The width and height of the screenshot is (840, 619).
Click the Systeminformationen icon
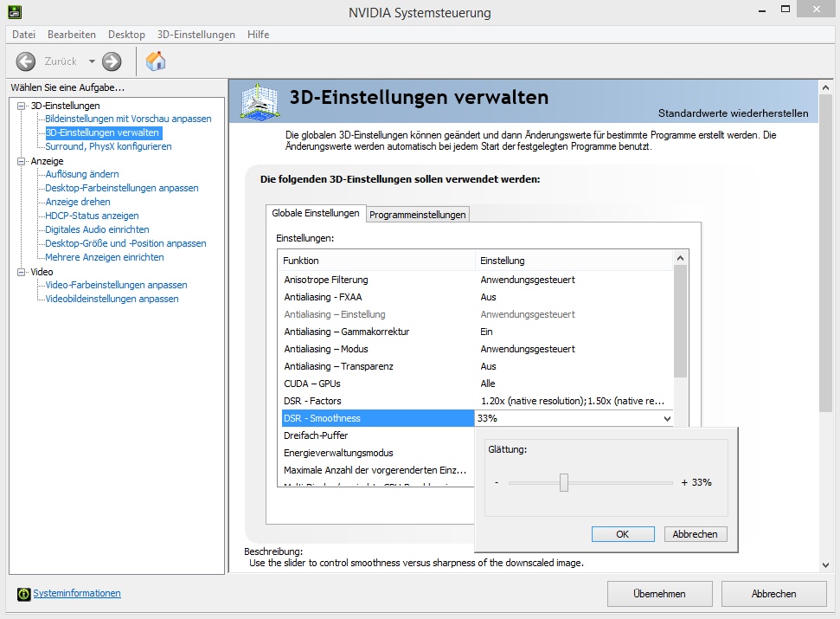(23, 594)
